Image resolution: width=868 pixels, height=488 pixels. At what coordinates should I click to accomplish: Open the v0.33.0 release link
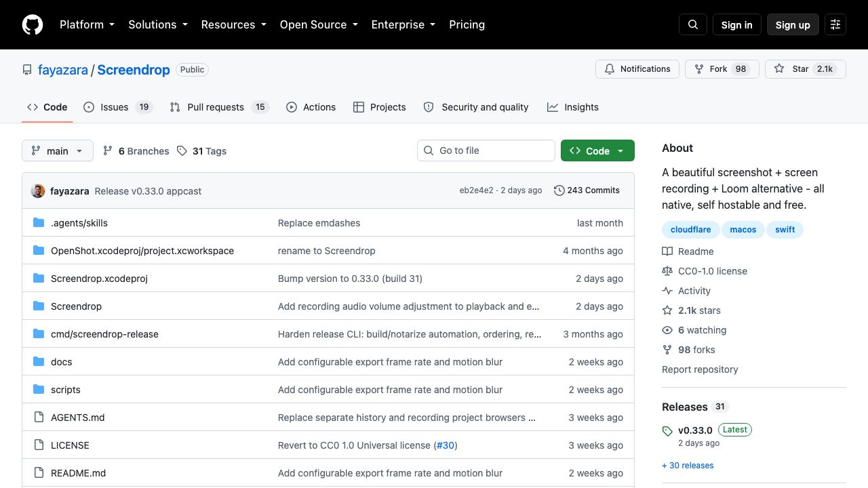pyautogui.click(x=695, y=430)
